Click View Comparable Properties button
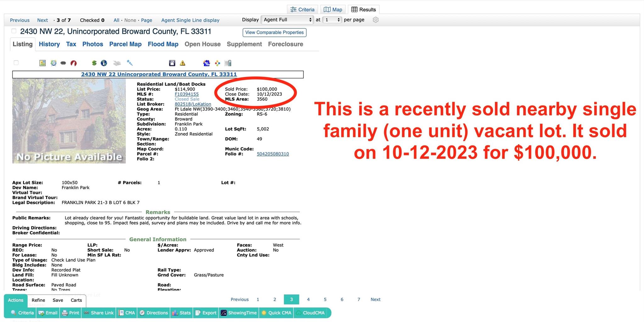Image resolution: width=644 pixels, height=322 pixels. tap(274, 32)
